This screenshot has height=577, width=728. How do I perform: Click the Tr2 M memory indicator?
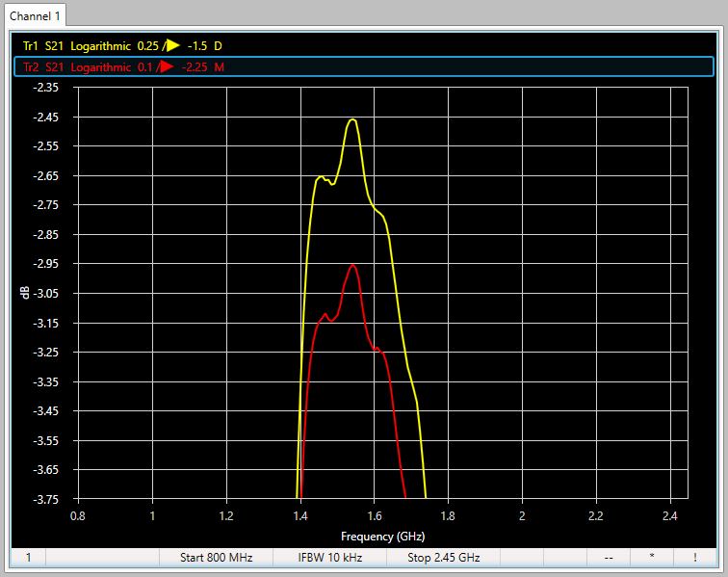tap(221, 66)
